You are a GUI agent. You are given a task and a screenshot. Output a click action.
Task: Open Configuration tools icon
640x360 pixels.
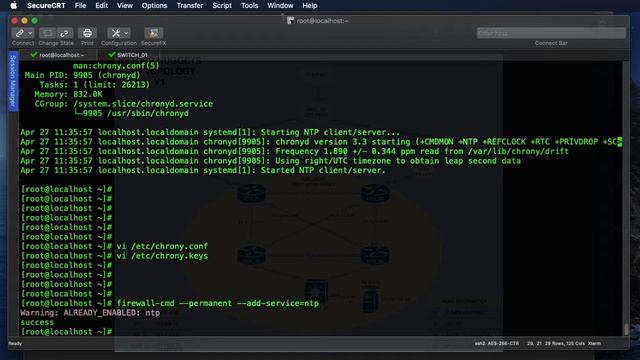116,33
